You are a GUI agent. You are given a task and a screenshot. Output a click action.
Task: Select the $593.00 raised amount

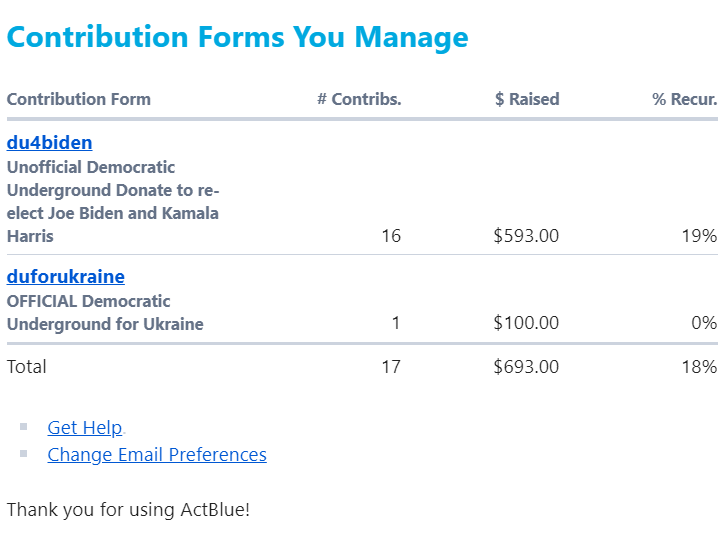pyautogui.click(x=526, y=236)
